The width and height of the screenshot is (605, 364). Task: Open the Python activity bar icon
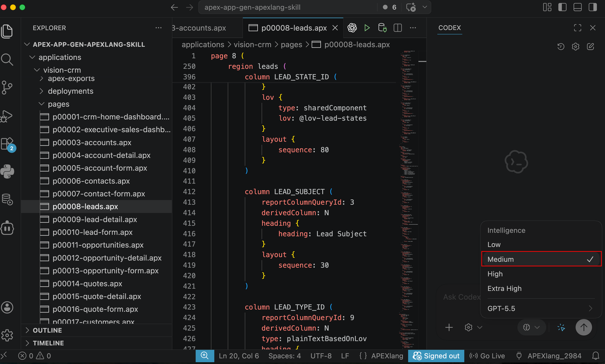7,172
